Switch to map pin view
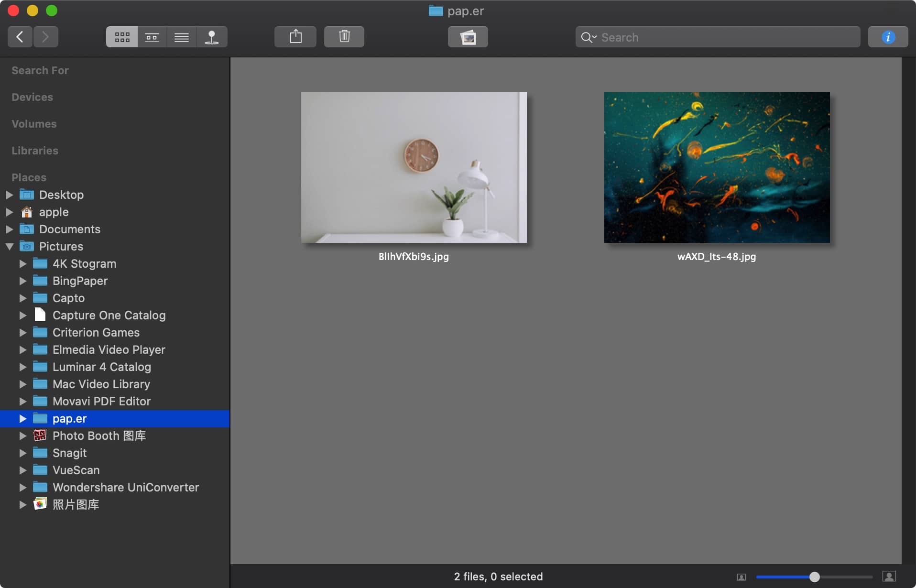This screenshot has height=588, width=916. tap(212, 37)
